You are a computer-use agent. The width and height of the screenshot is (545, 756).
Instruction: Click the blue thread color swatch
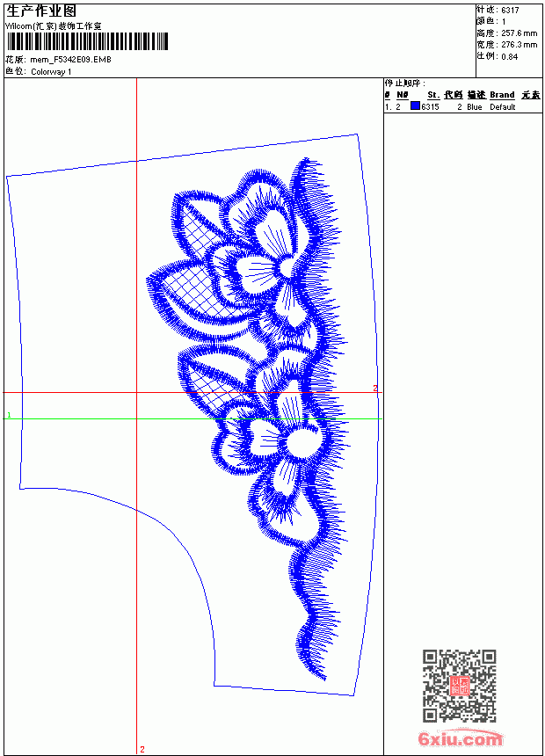point(415,106)
